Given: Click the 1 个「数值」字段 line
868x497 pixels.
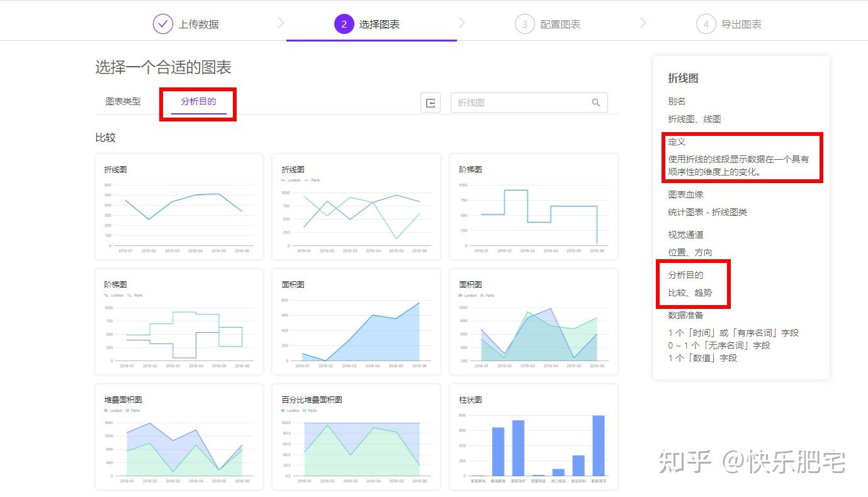Looking at the screenshot, I should click(x=702, y=358).
